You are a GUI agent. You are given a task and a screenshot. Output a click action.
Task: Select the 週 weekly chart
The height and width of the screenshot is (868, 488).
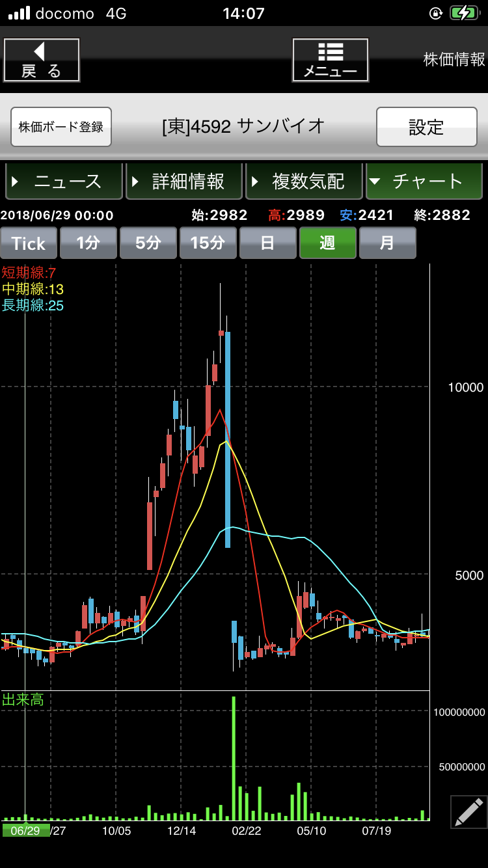point(327,243)
